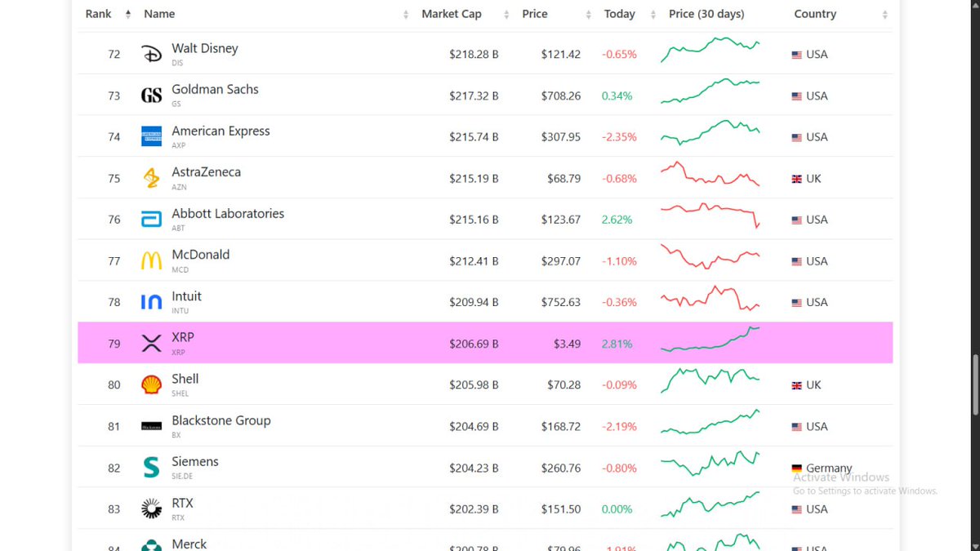
Task: Open the Merck company link
Action: [x=189, y=544]
